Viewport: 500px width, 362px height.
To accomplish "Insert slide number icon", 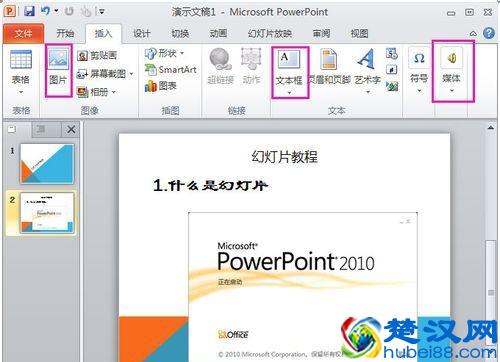I will pos(392,70).
